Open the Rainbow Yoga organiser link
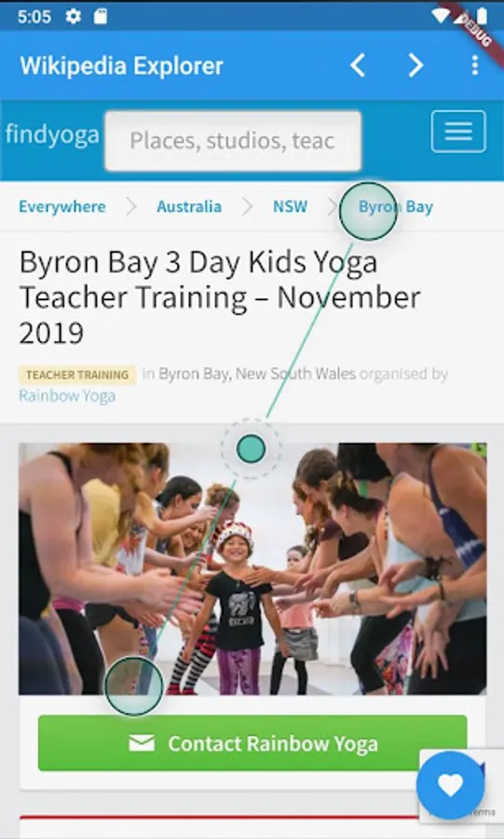Image resolution: width=504 pixels, height=839 pixels. [x=67, y=396]
